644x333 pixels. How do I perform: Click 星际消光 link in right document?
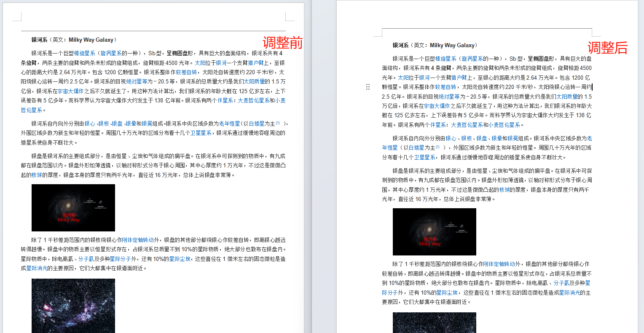point(569,293)
